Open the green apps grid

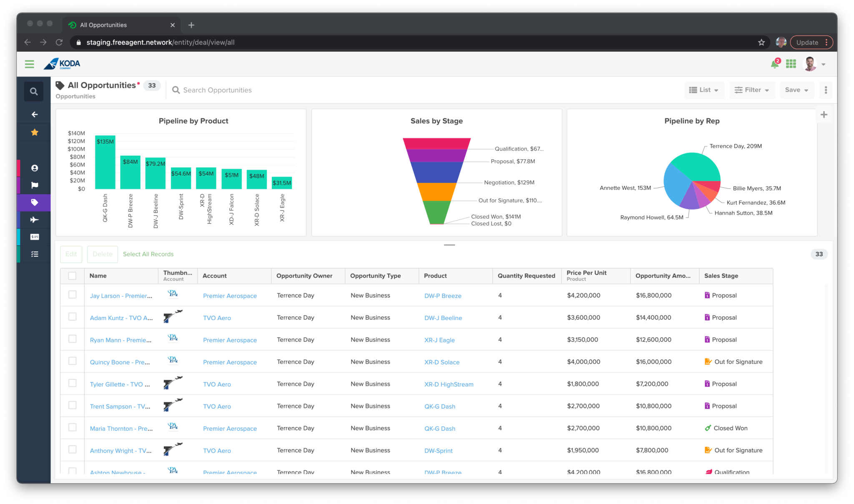tap(791, 64)
